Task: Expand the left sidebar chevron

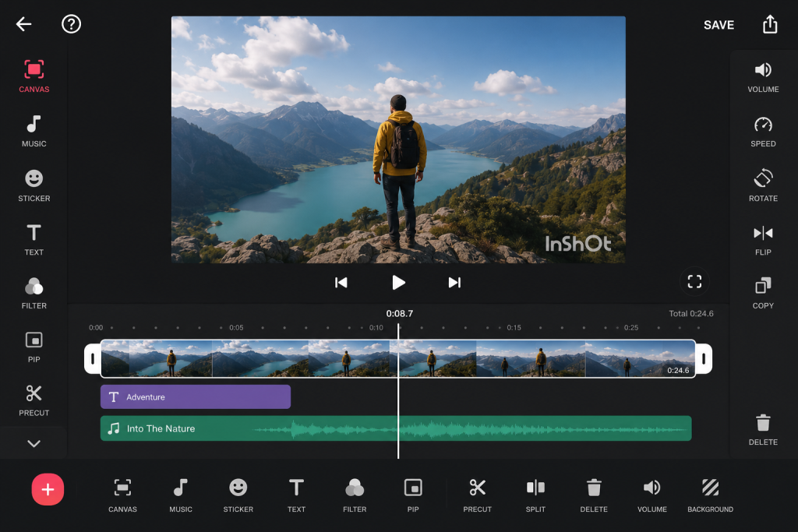Action: tap(34, 443)
